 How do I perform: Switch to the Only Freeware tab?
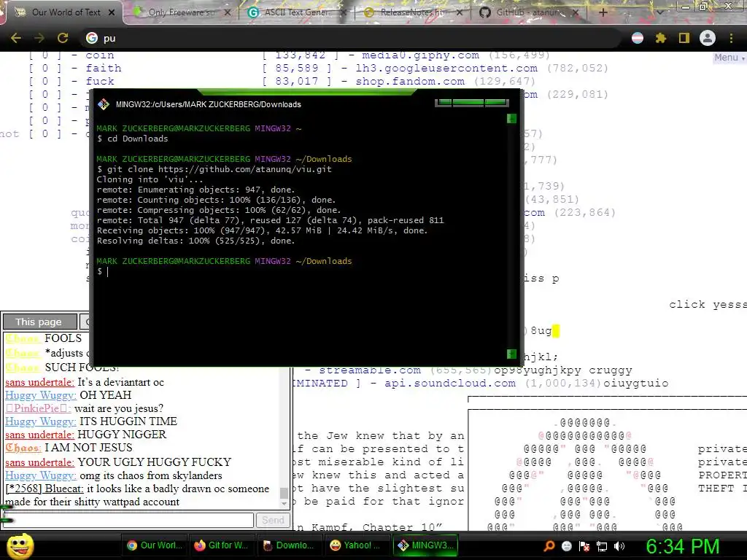click(x=181, y=12)
